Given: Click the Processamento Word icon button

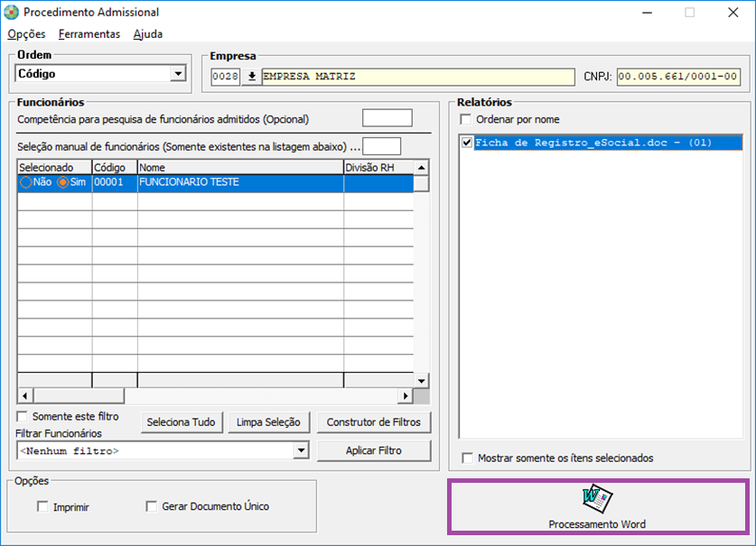Looking at the screenshot, I should click(598, 506).
